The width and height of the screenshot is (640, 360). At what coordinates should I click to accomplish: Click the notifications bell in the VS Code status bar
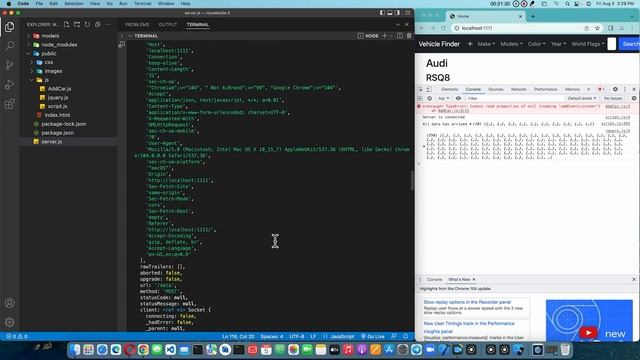[x=406, y=336]
